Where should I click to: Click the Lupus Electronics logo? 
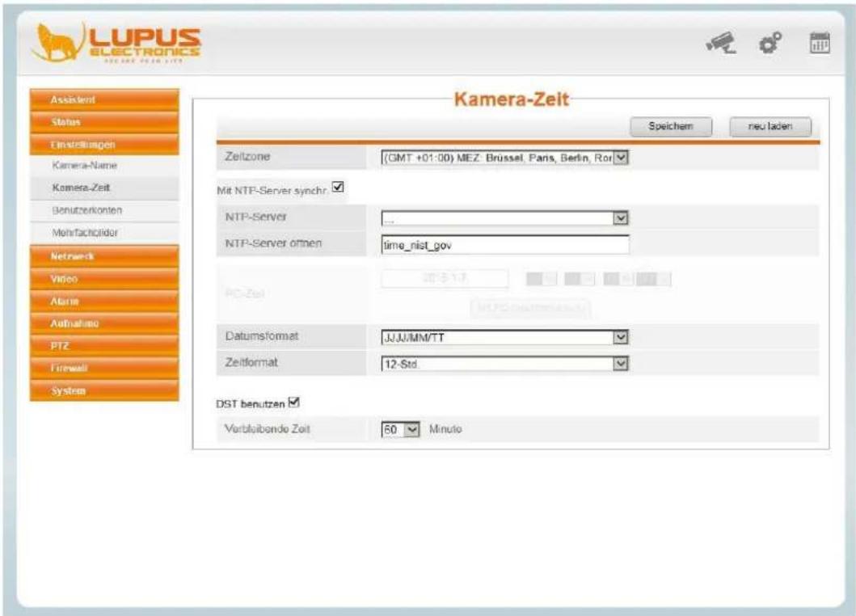116,43
